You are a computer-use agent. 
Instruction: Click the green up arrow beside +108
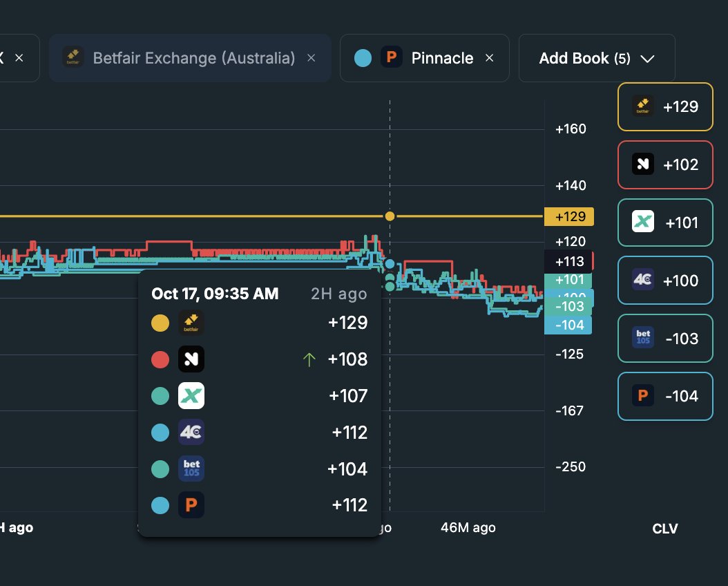pos(309,359)
